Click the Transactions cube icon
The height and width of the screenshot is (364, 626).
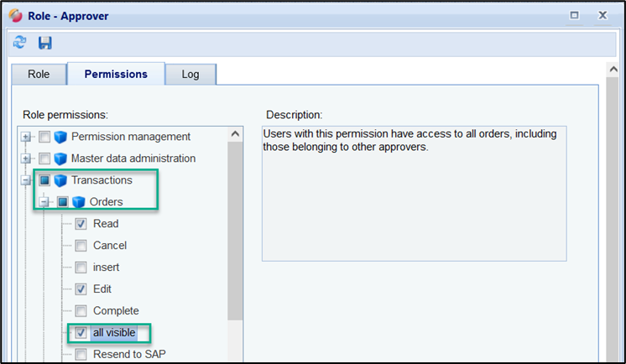pos(60,180)
